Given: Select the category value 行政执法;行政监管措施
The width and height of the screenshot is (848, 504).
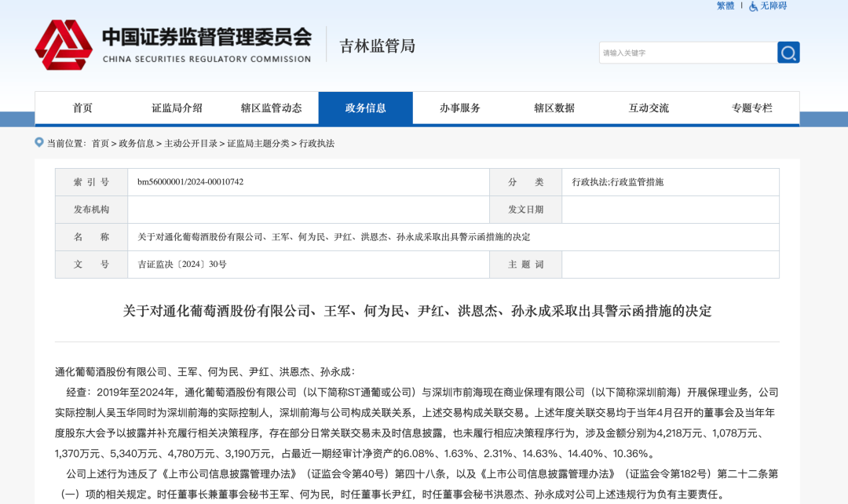Looking at the screenshot, I should [x=618, y=182].
